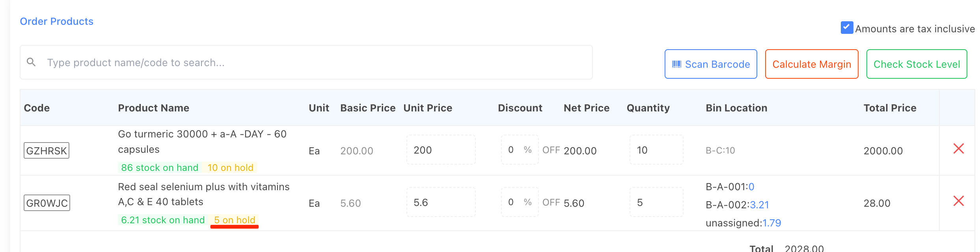Edit unit price 200 for turmeric
980x252 pixels.
440,150
